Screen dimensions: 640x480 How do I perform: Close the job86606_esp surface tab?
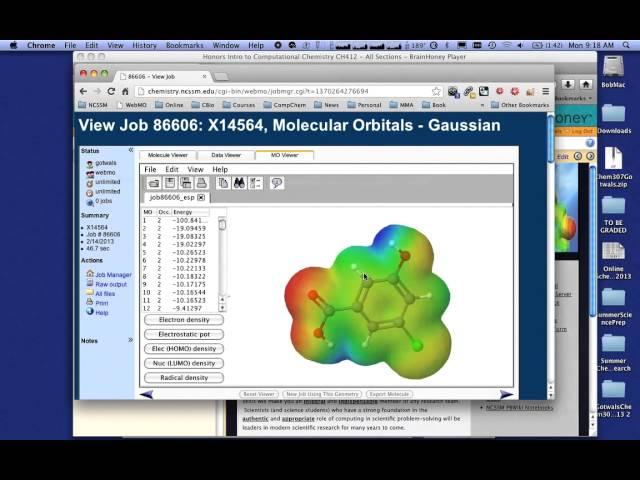201,198
